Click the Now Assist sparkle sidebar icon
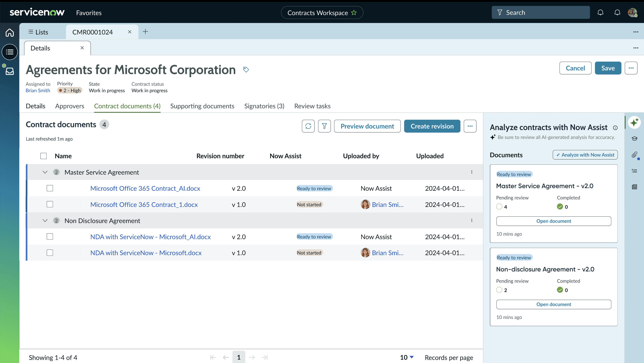 coord(634,123)
